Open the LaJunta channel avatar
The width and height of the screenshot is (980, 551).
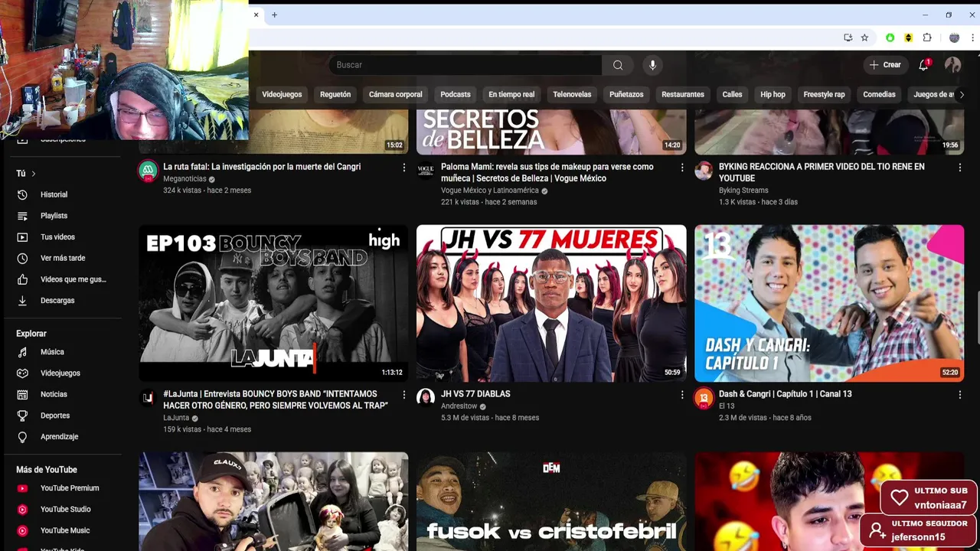point(148,398)
